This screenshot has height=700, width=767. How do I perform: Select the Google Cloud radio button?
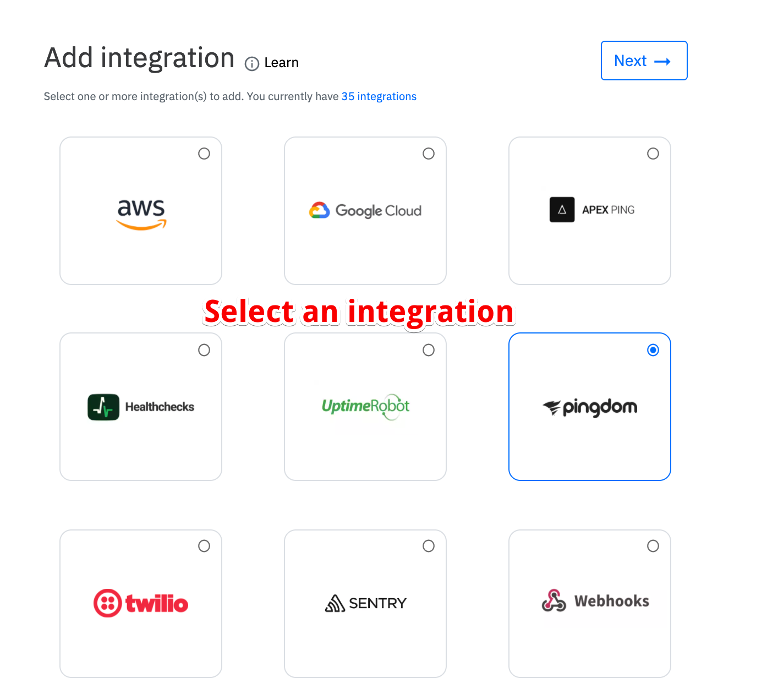tap(429, 154)
